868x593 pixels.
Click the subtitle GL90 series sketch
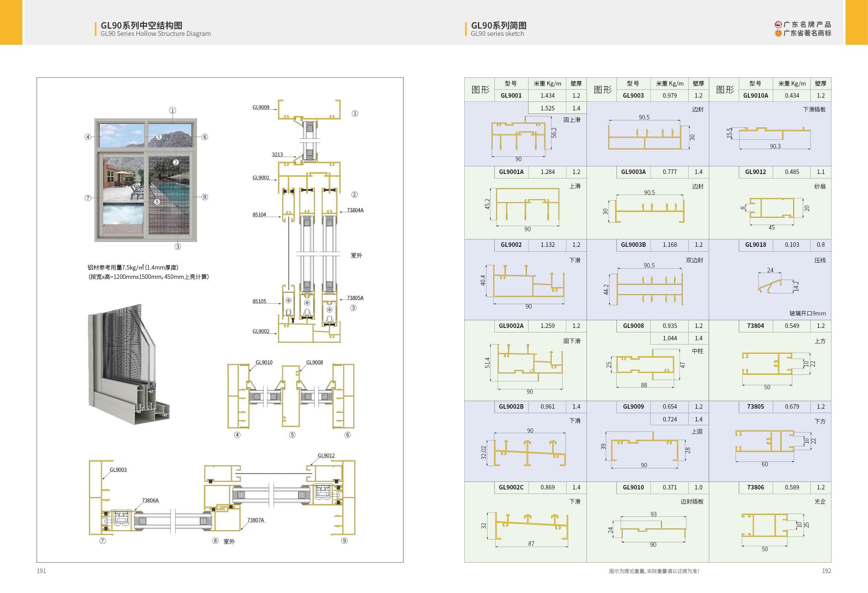(x=497, y=33)
